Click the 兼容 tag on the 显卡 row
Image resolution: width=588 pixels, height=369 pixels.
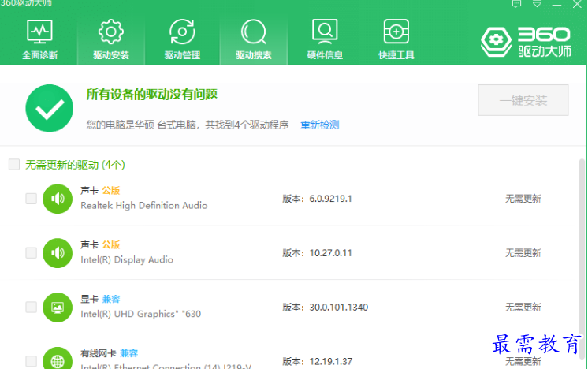(111, 300)
